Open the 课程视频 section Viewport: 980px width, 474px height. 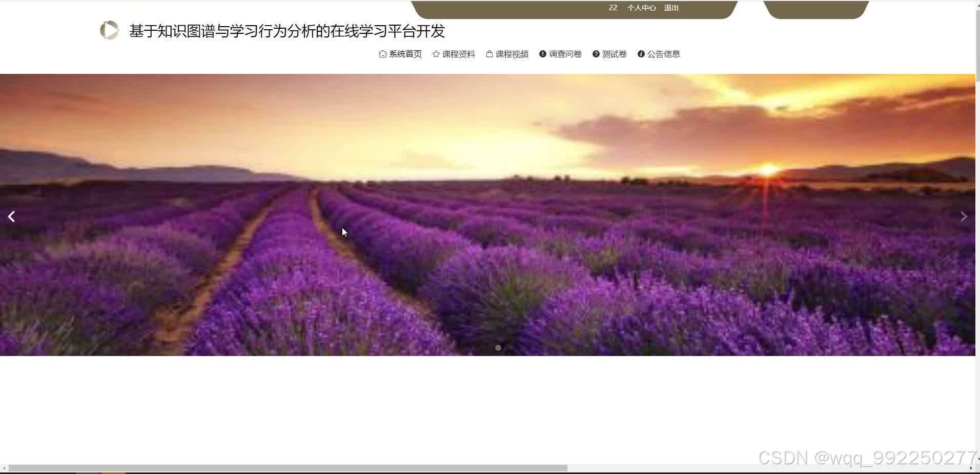click(507, 54)
